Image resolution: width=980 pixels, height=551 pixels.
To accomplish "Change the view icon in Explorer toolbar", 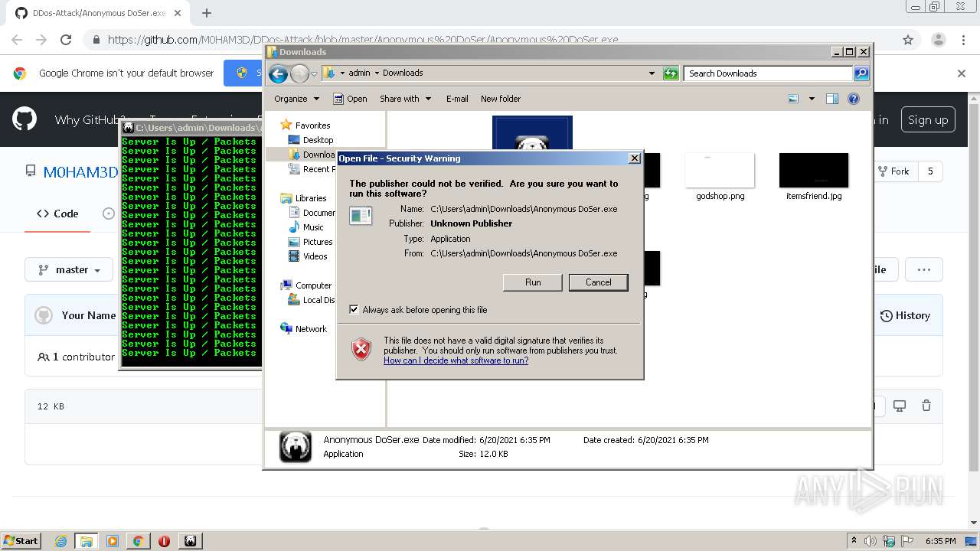I will (x=793, y=99).
